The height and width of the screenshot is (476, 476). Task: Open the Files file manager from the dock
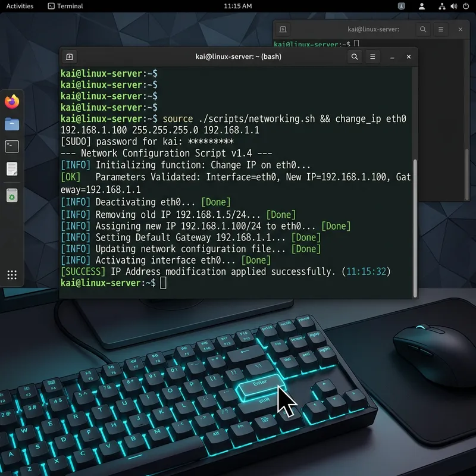point(11,124)
